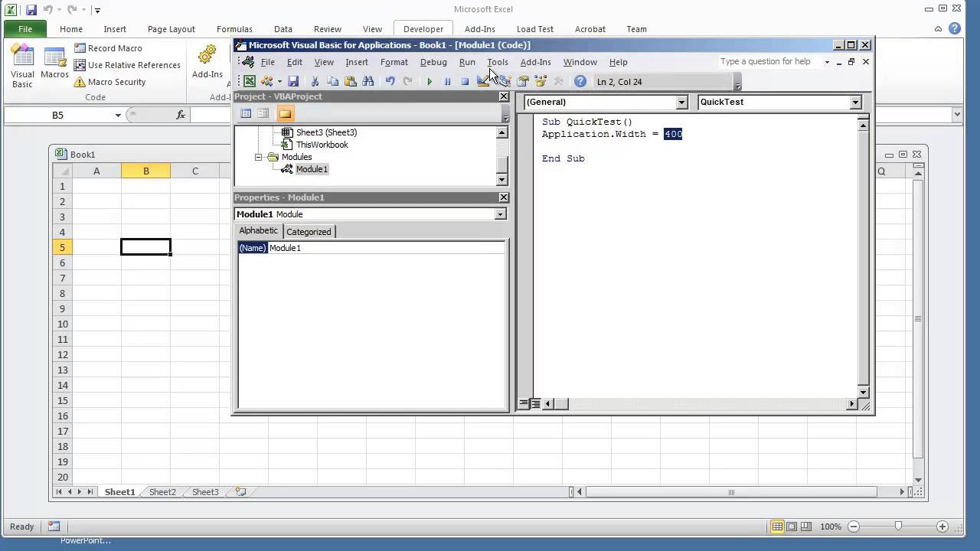The image size is (980, 551).
Task: Click the Insert UserForm icon in VBA toolbar
Action: (266, 81)
